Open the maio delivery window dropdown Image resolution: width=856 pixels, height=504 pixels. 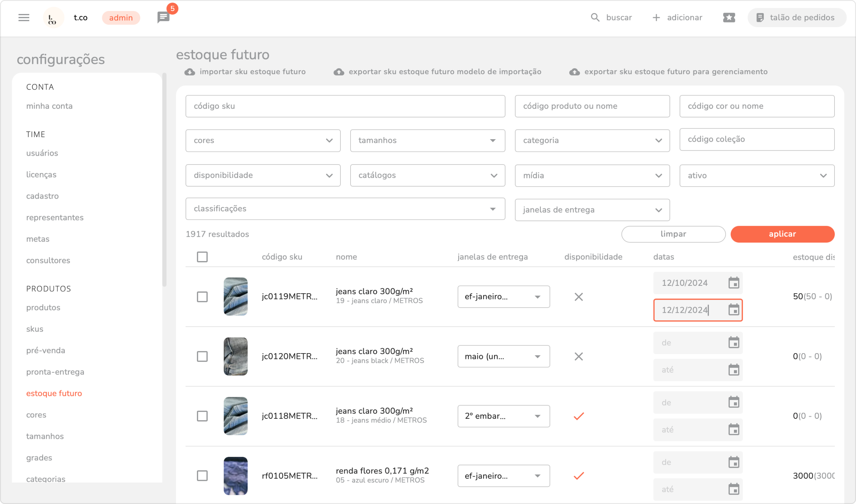(x=503, y=357)
